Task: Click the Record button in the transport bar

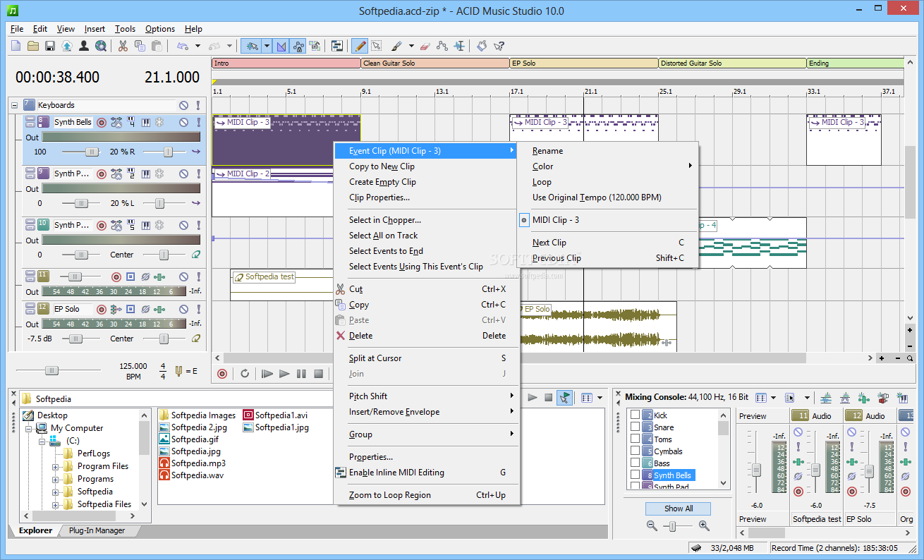Action: point(222,374)
